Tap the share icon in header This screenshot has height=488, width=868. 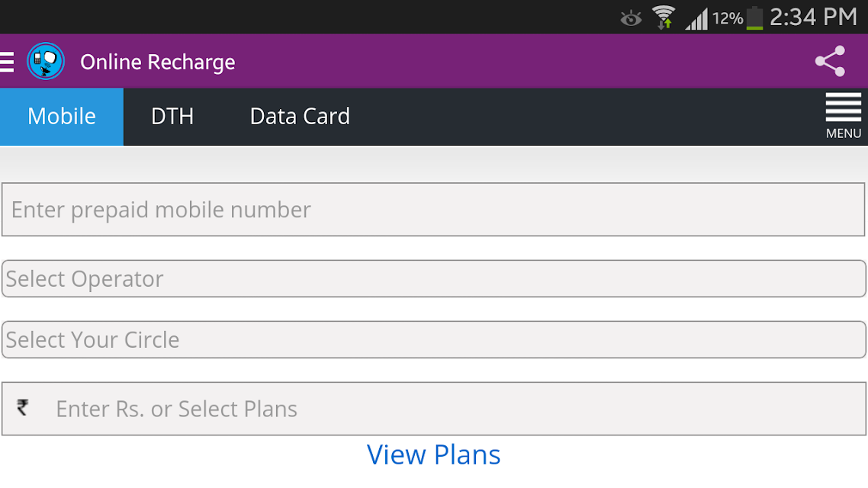click(x=830, y=61)
